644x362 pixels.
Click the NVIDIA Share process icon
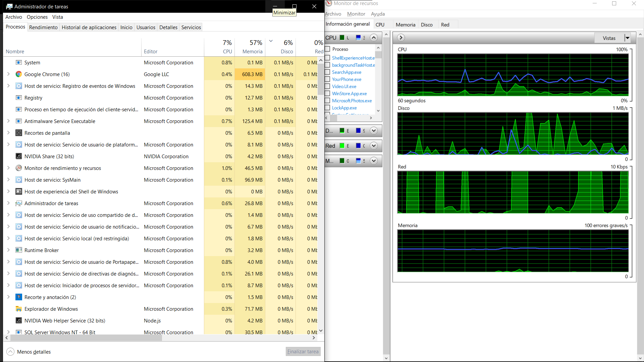point(19,157)
